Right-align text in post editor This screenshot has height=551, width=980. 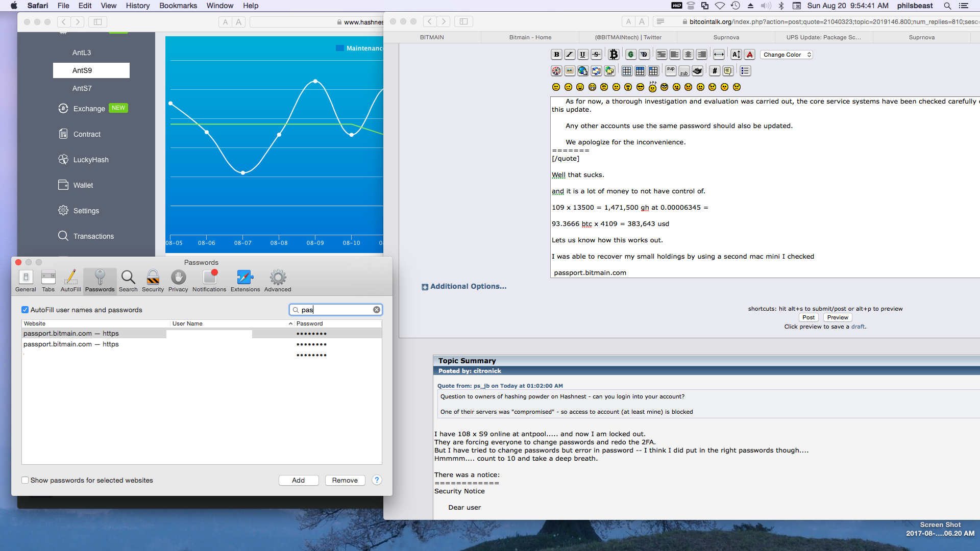click(702, 55)
